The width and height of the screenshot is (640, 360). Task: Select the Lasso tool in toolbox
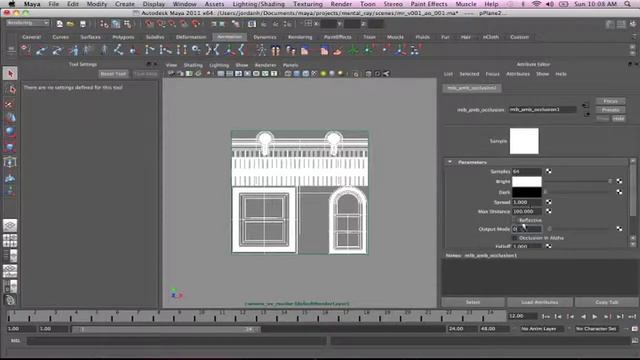point(10,89)
